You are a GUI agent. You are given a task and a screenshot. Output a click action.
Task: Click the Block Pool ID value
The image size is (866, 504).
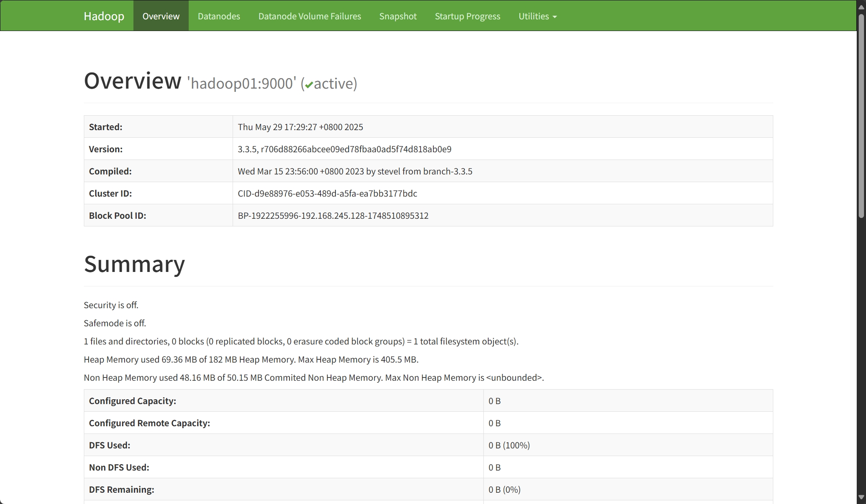333,216
